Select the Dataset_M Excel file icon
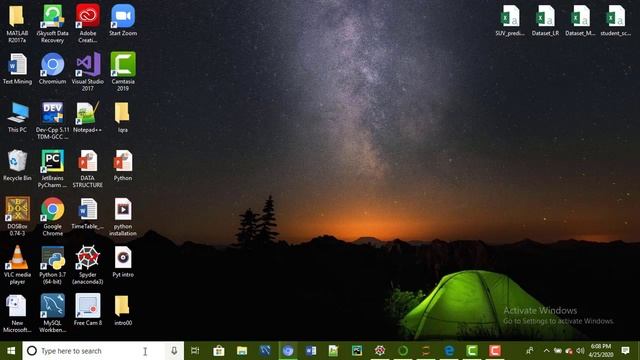640x360 pixels. coord(580,16)
